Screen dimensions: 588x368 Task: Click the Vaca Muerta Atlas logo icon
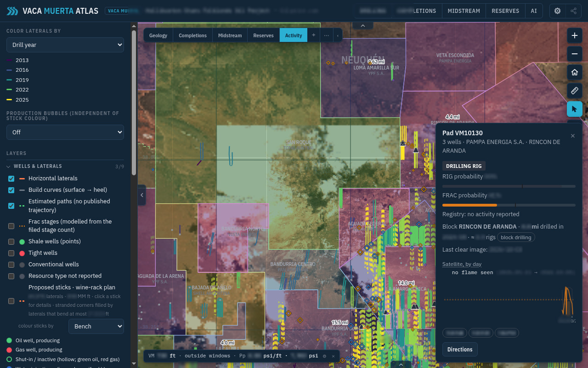(12, 11)
